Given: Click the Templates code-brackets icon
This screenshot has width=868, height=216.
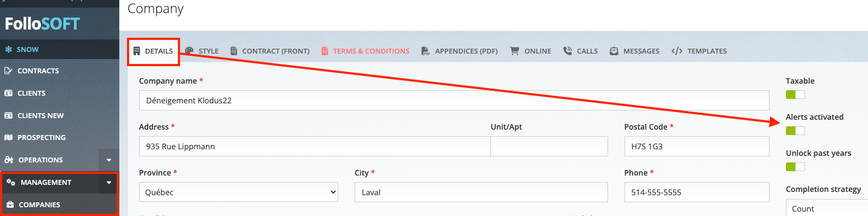Looking at the screenshot, I should [677, 51].
